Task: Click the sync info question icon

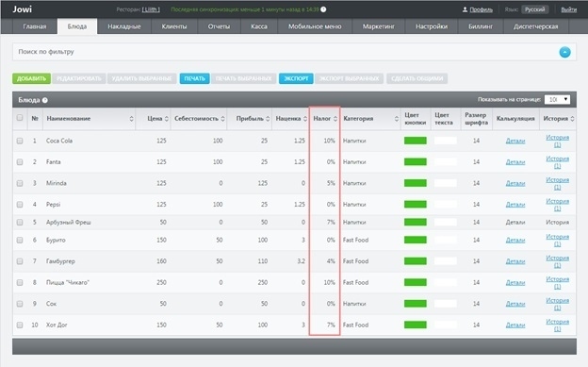Action: [x=323, y=9]
